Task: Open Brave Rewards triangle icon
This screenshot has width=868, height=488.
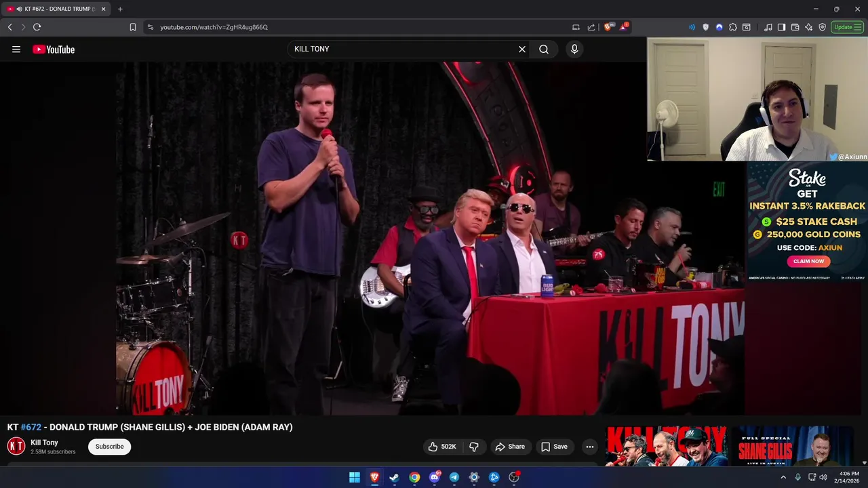Action: [624, 27]
